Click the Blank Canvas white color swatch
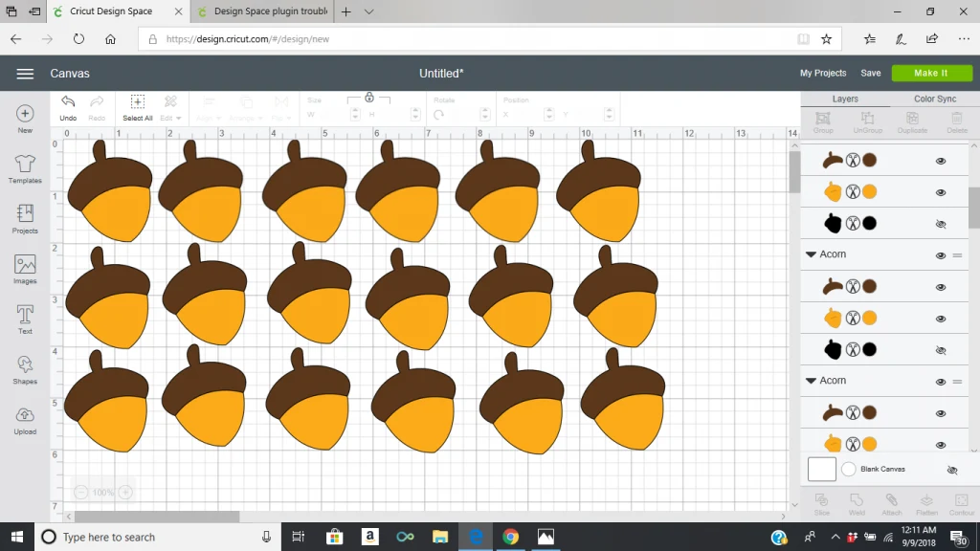The height and width of the screenshot is (551, 980). click(x=821, y=470)
